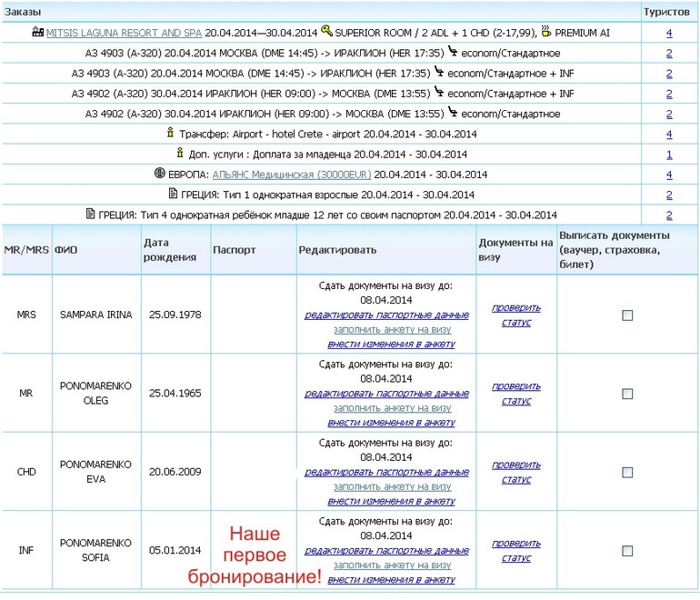Click the seat icon on the first A3 4903 flight row
This screenshot has height=600, width=700.
click(453, 52)
